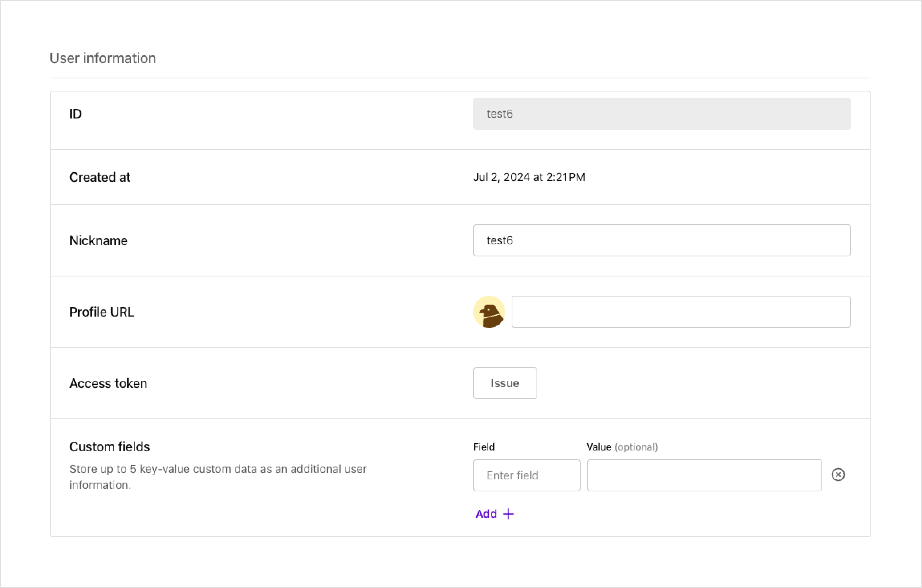
Task: Click the Access token label
Action: pos(108,383)
